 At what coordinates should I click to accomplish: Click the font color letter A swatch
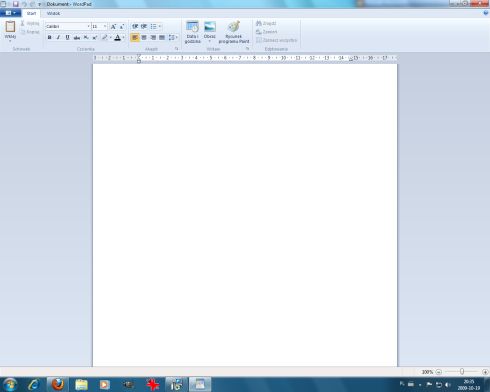[x=117, y=38]
